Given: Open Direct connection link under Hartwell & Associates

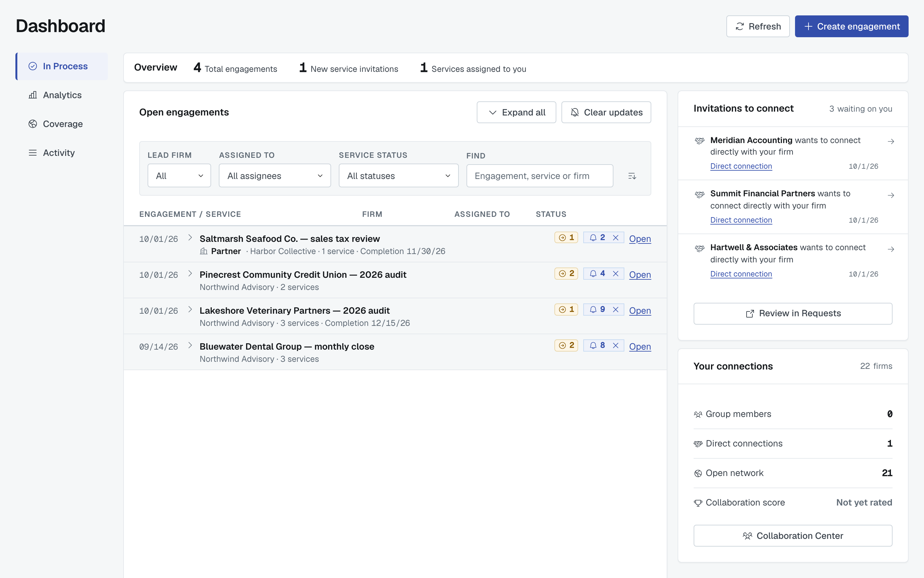Looking at the screenshot, I should point(741,274).
